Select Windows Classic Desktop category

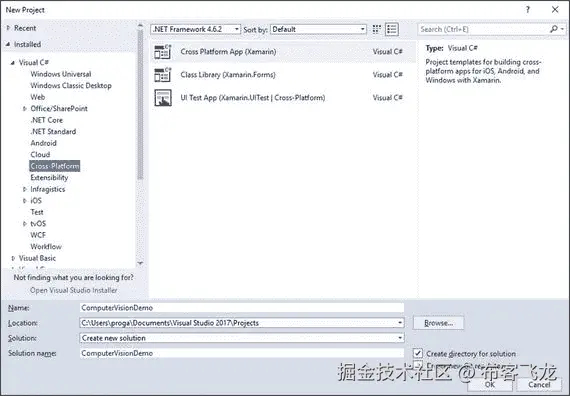point(71,85)
